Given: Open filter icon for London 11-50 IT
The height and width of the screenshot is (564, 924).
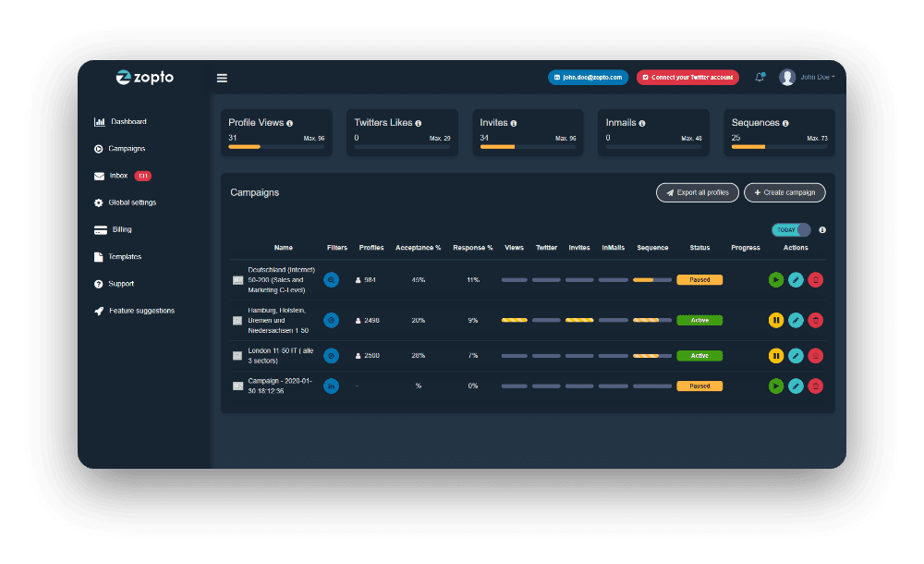Looking at the screenshot, I should point(331,356).
